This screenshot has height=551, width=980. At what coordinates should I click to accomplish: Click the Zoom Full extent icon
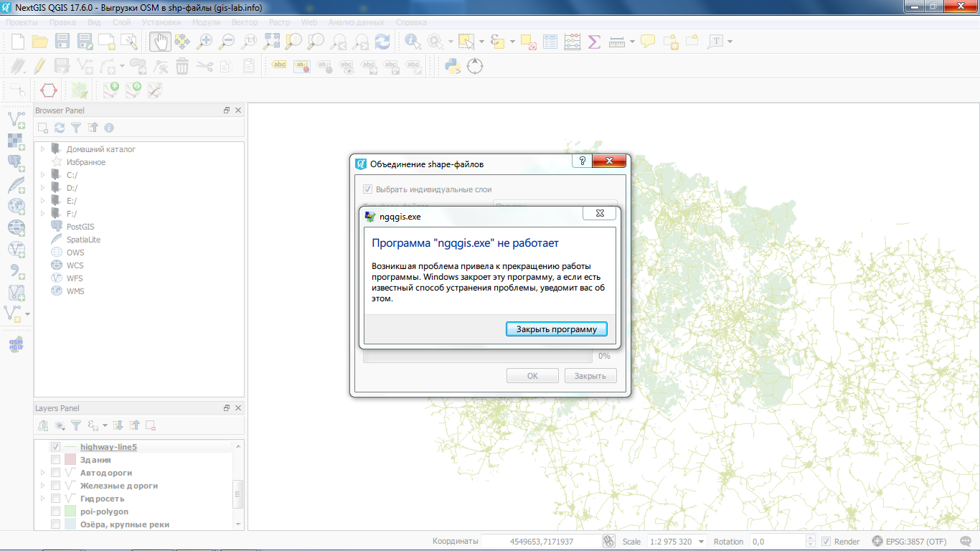coord(271,42)
